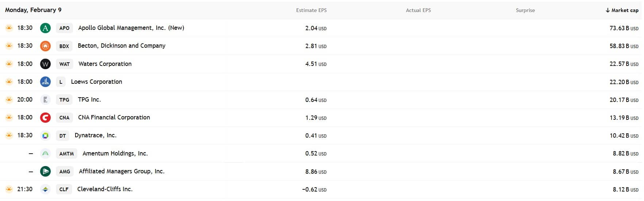This screenshot has height=201, width=644.
Task: Open the Waters Corporation company link
Action: 105,64
